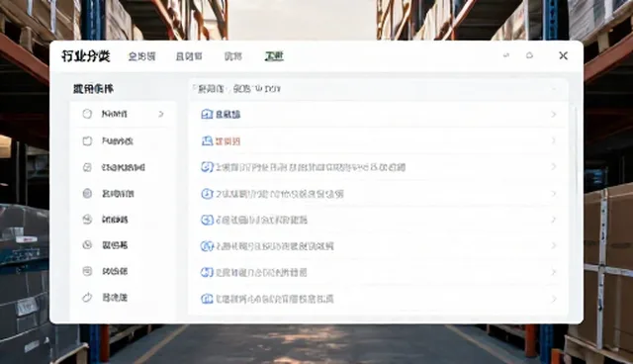Click the blue icon beside the red-text row

pos(207,140)
